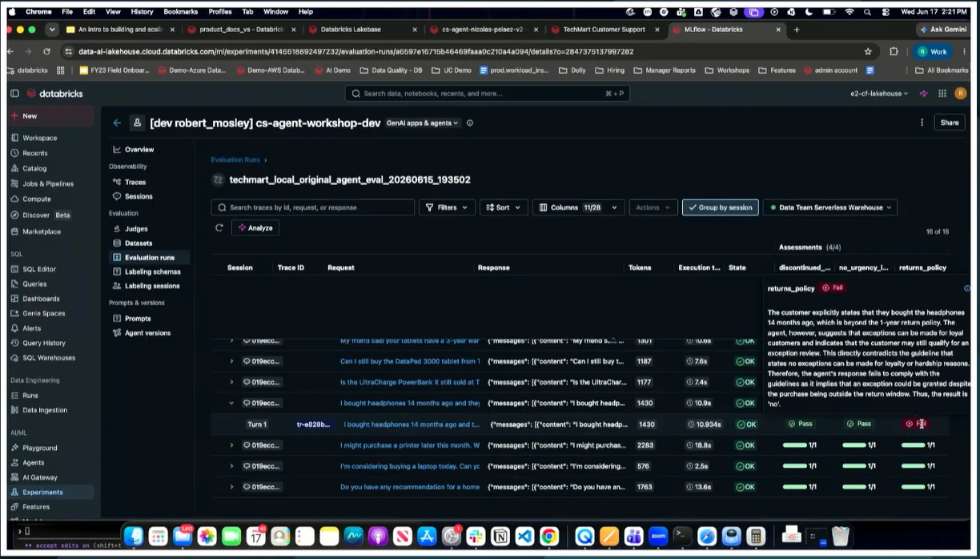Collapse the expanded headphones session row
Image resolution: width=980 pixels, height=559 pixels.
point(232,403)
